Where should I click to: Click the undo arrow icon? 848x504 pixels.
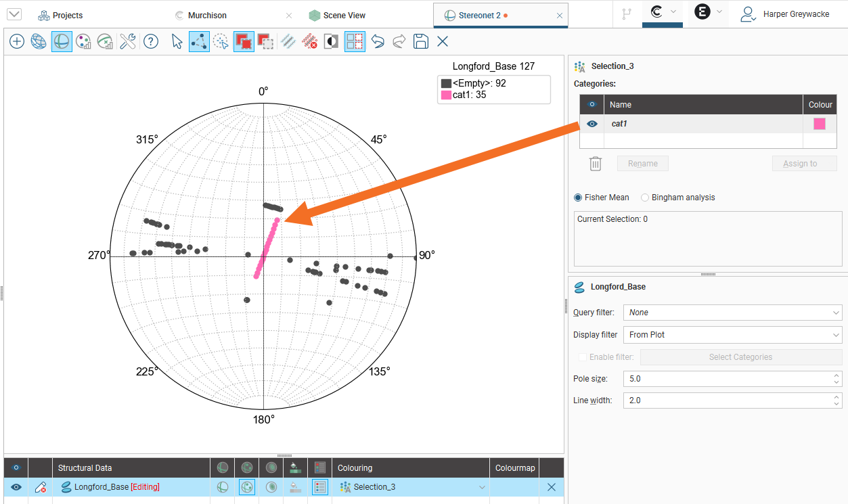[x=378, y=42]
